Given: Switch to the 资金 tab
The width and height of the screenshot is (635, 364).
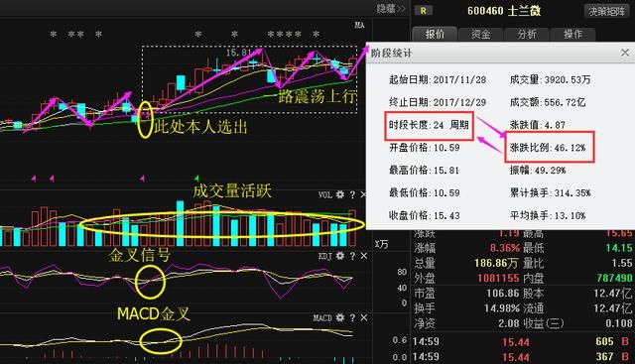Looking at the screenshot, I should tap(480, 35).
